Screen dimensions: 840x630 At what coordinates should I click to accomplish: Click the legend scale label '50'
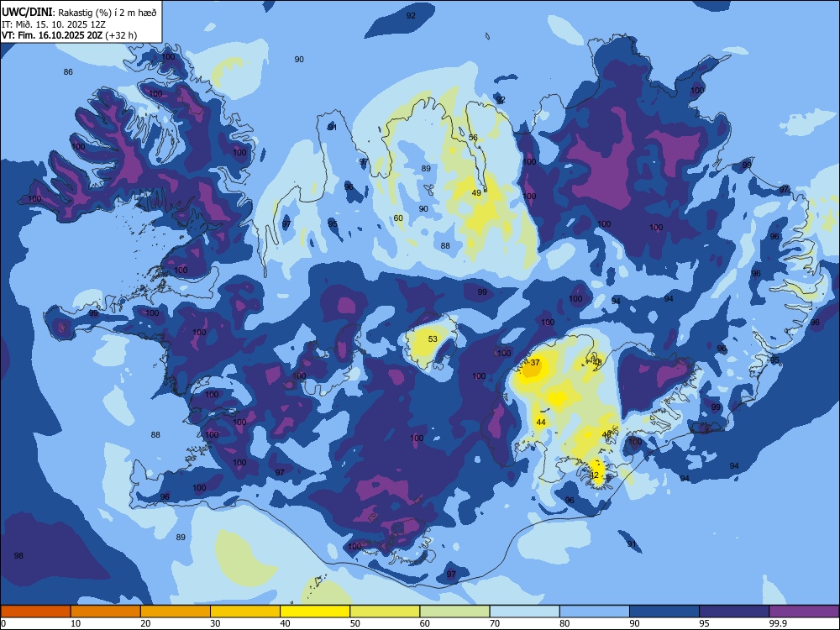[354, 623]
